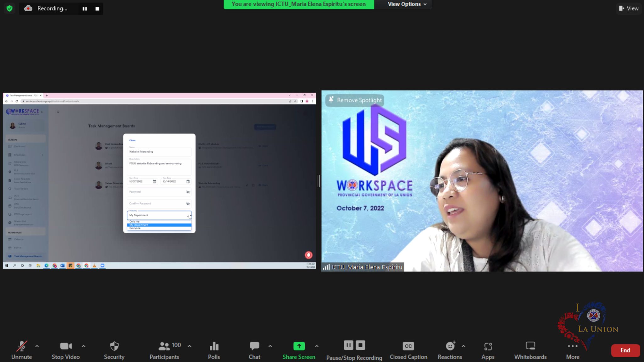This screenshot has height=362, width=644.
Task: Expand the caret beside Reactions
Action: (464, 346)
